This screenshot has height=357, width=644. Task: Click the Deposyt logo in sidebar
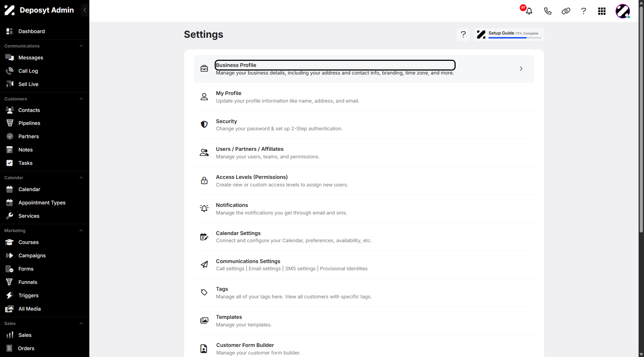click(9, 10)
